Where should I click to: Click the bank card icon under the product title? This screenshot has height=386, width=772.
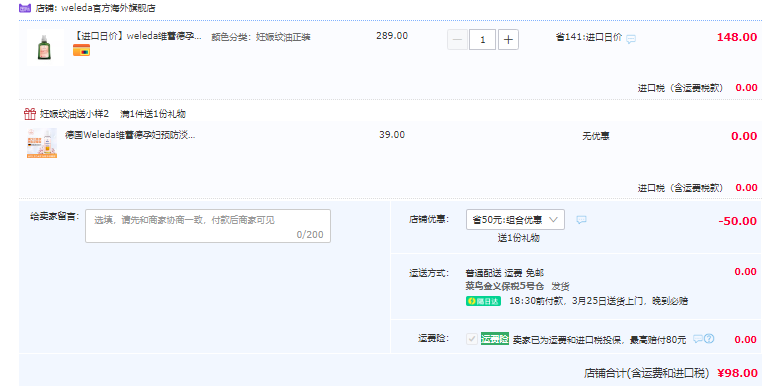click(81, 50)
